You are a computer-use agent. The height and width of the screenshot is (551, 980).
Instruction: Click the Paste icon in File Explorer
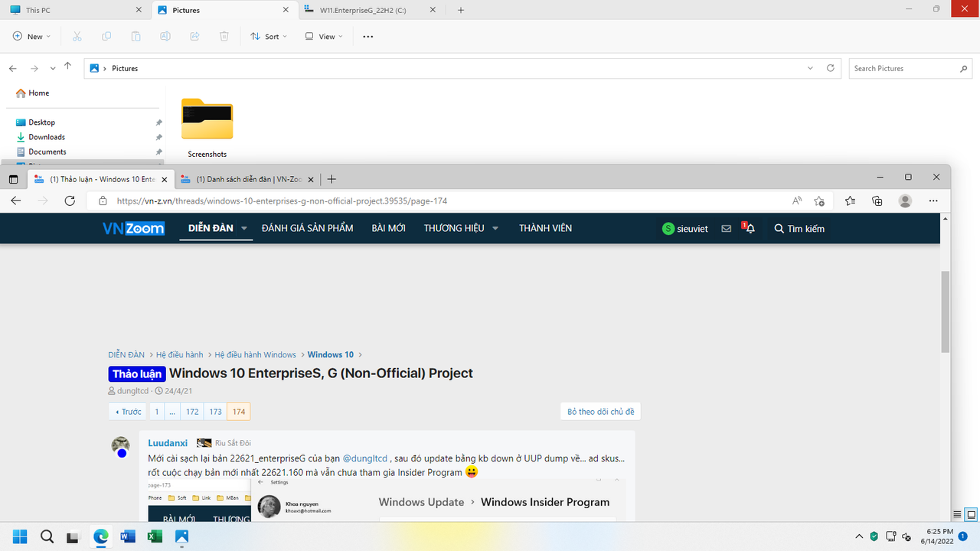click(x=136, y=36)
